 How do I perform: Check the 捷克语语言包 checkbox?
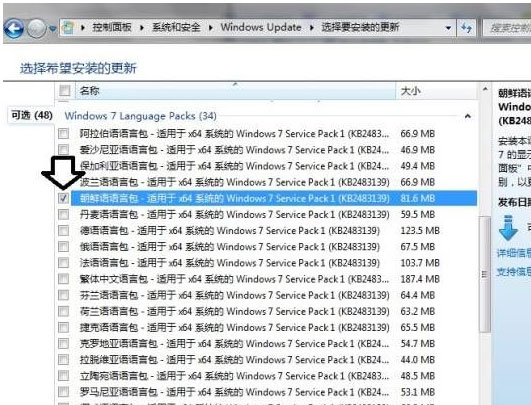[x=63, y=327]
